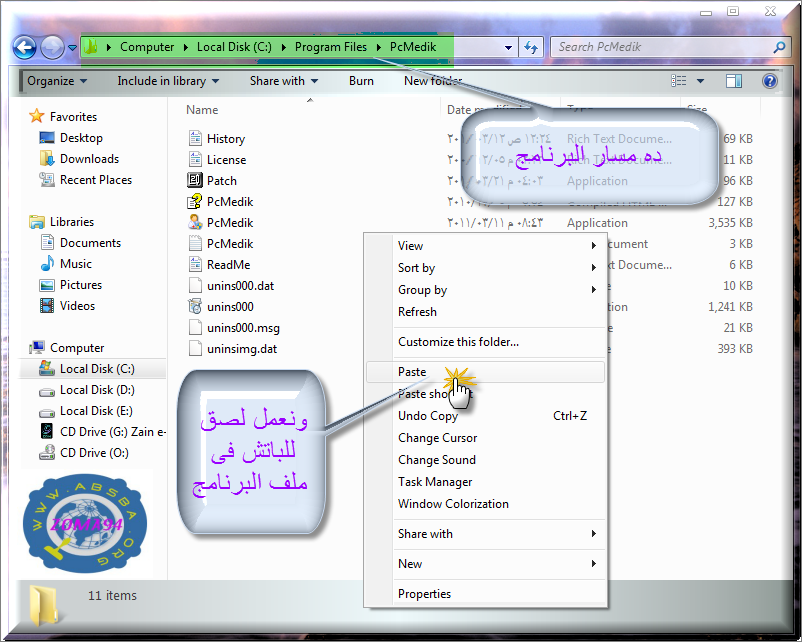The image size is (802, 642).
Task: Toggle the preview pane button
Action: pyautogui.click(x=733, y=81)
